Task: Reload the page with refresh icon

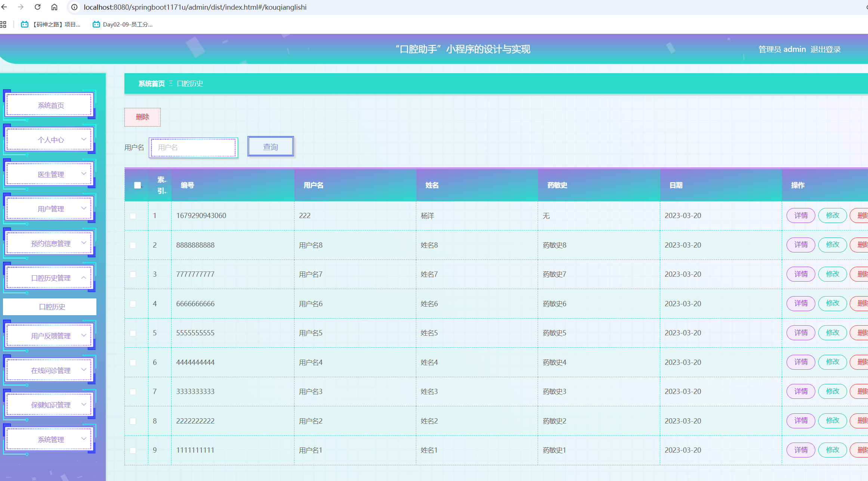Action: (x=37, y=7)
